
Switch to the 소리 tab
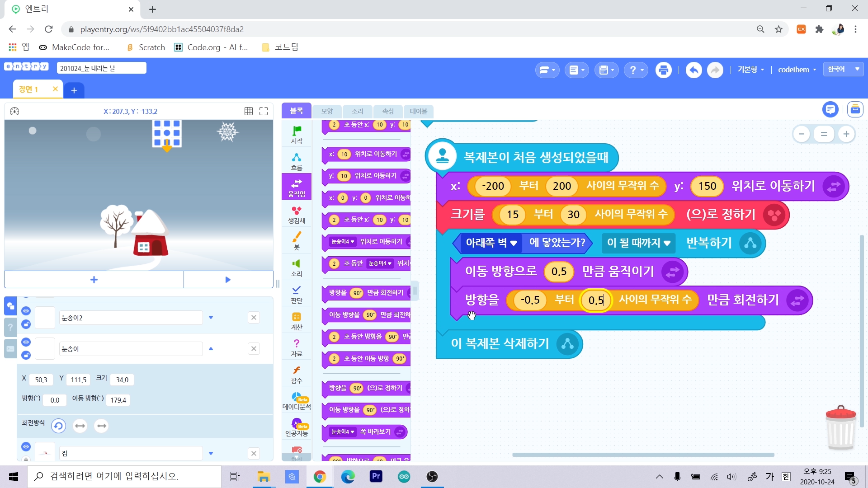click(358, 111)
